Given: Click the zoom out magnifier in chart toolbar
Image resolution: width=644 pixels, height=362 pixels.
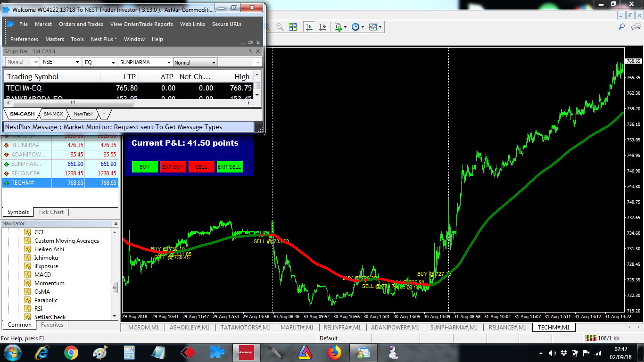Looking at the screenshot, I should (280, 27).
